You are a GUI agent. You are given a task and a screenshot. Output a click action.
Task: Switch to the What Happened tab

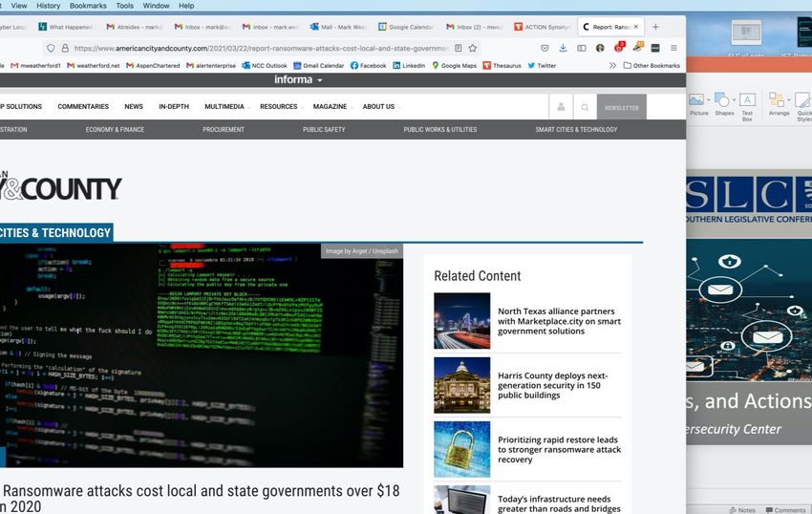[x=66, y=27]
